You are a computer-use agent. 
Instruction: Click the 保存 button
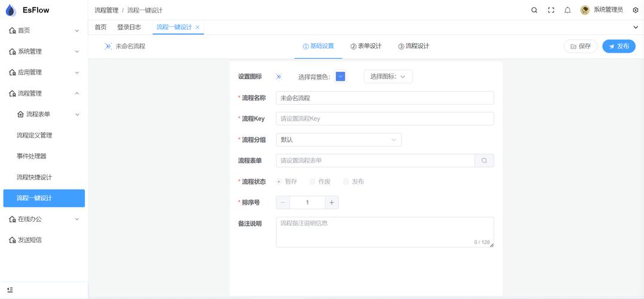click(581, 47)
